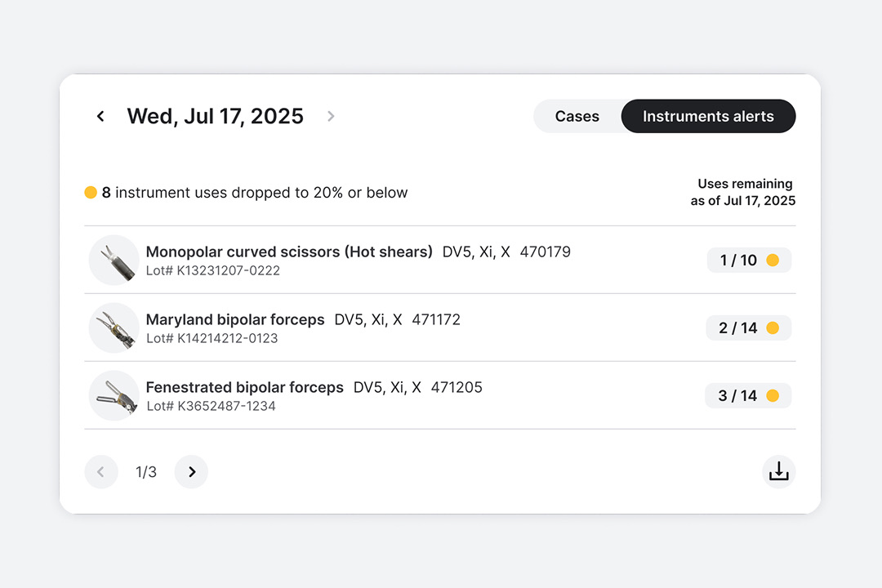882x588 pixels.
Task: Open the next page of instrument alerts
Action: (191, 471)
